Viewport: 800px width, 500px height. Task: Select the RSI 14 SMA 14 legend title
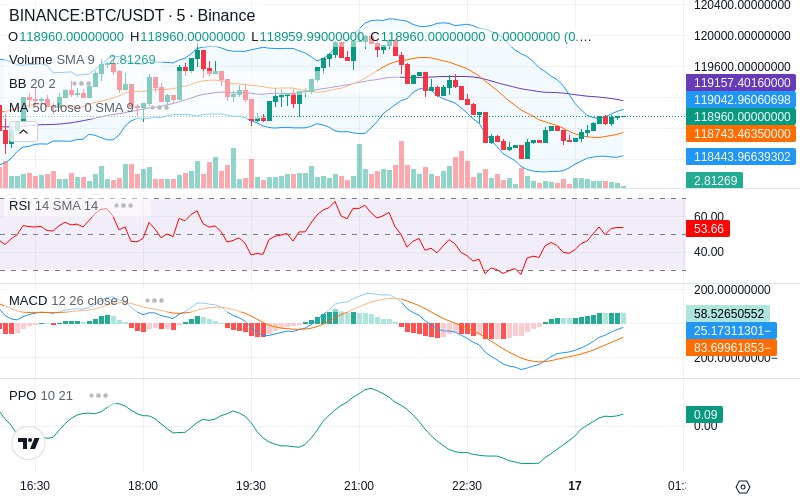point(54,206)
